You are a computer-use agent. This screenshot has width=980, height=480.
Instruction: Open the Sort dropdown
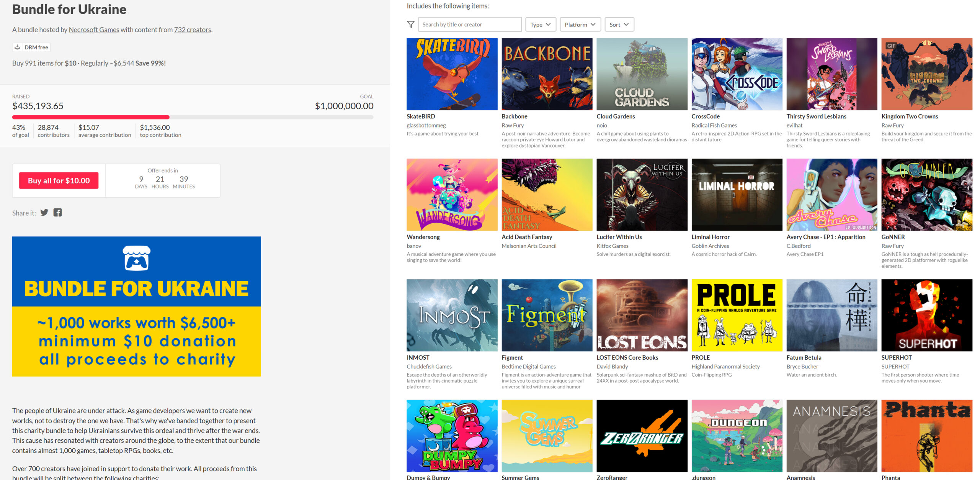pos(619,25)
